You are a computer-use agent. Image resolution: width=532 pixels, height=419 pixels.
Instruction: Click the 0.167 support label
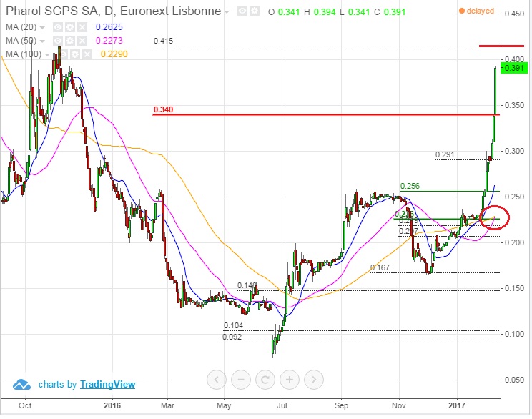click(x=380, y=267)
